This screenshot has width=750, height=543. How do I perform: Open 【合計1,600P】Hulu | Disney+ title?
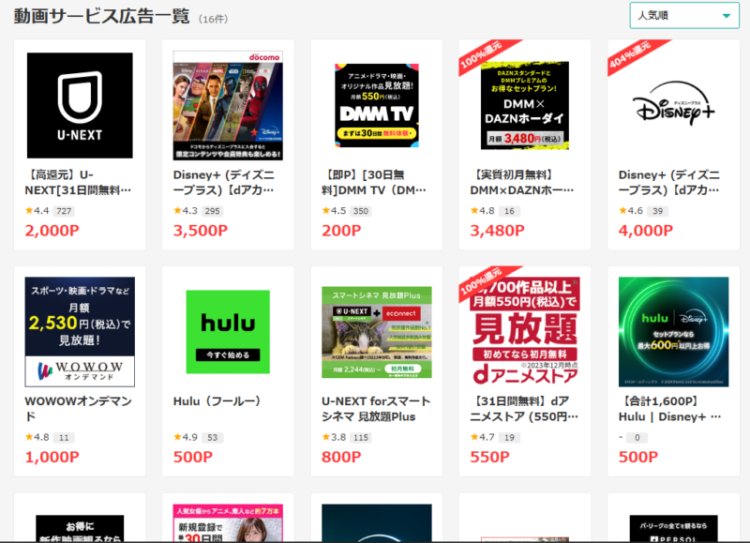point(670,409)
